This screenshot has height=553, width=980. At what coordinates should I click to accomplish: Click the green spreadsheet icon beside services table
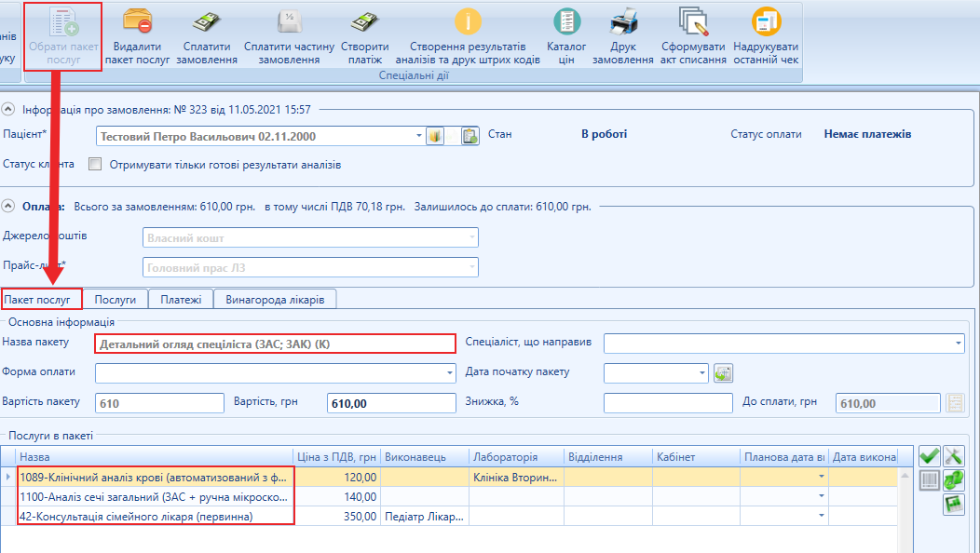point(954,505)
